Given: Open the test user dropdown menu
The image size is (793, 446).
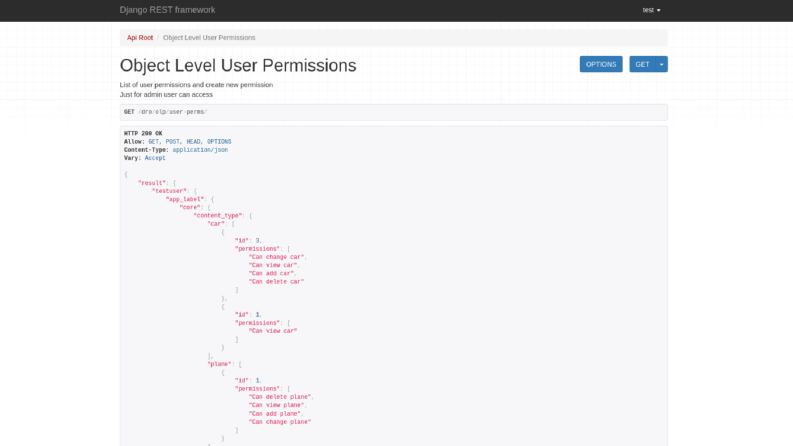Looking at the screenshot, I should 651,10.
